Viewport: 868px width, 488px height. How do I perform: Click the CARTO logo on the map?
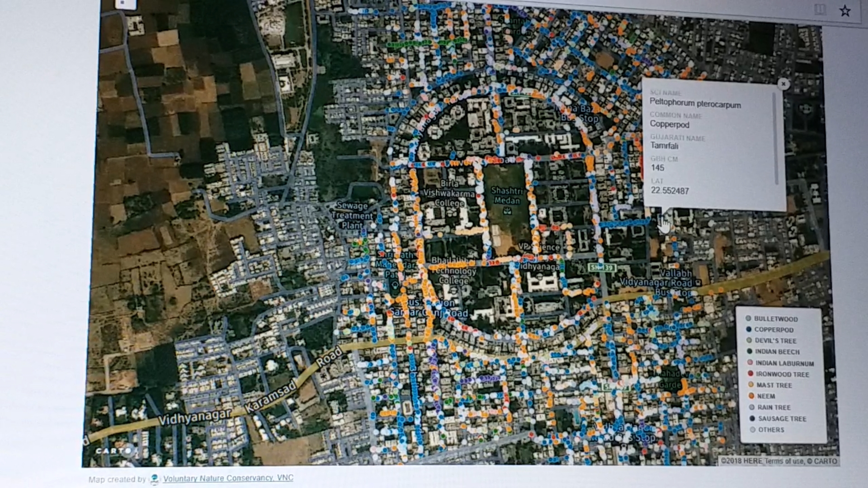114,450
